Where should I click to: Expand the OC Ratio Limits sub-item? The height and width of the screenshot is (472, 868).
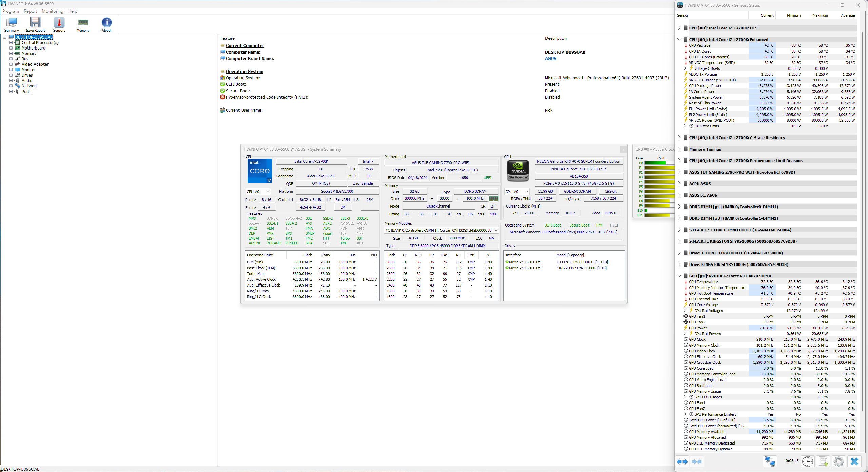tap(685, 126)
